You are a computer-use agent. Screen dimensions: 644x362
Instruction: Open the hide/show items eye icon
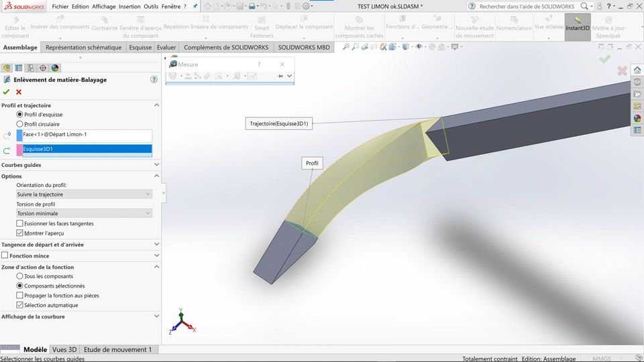[419, 47]
